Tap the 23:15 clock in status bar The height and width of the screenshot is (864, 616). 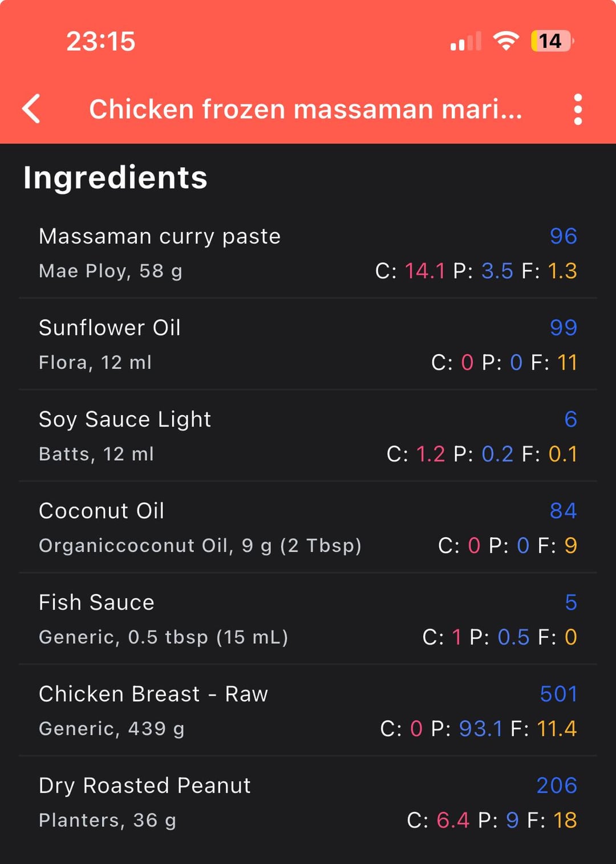coord(100,41)
